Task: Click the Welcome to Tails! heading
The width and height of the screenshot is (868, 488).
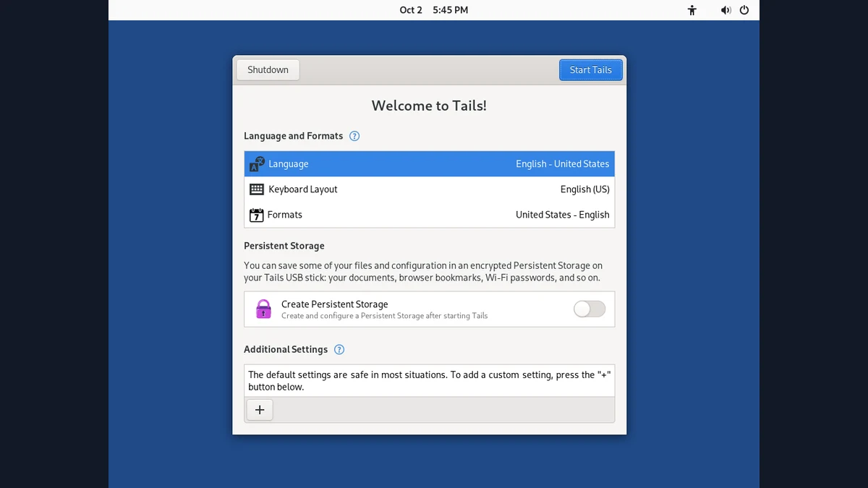Action: 429,106
